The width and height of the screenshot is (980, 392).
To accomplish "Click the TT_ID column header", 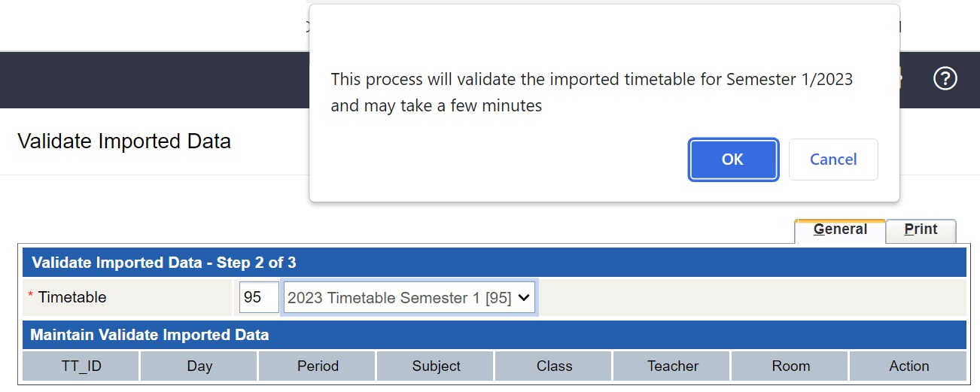I will tap(81, 366).
